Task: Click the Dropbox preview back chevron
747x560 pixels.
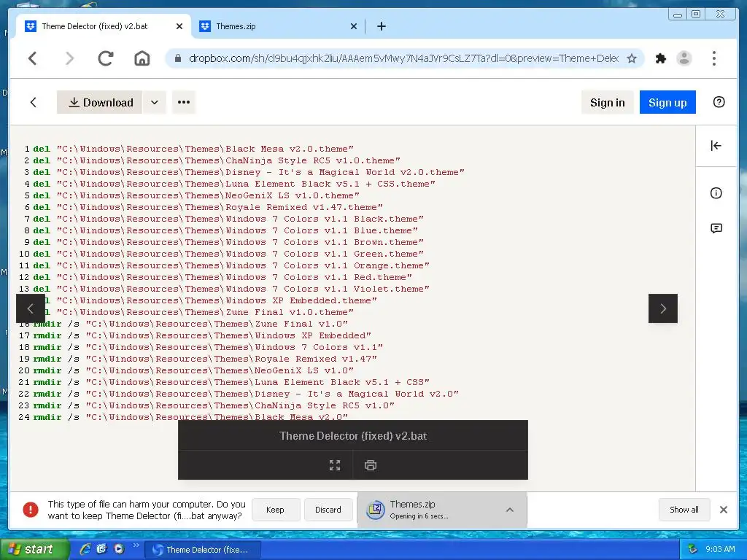Action: [33, 102]
